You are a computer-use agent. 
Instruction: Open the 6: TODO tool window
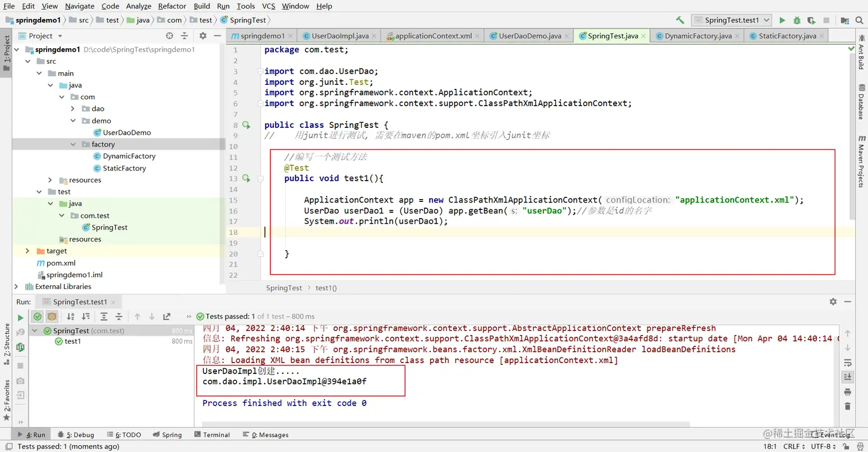(123, 435)
